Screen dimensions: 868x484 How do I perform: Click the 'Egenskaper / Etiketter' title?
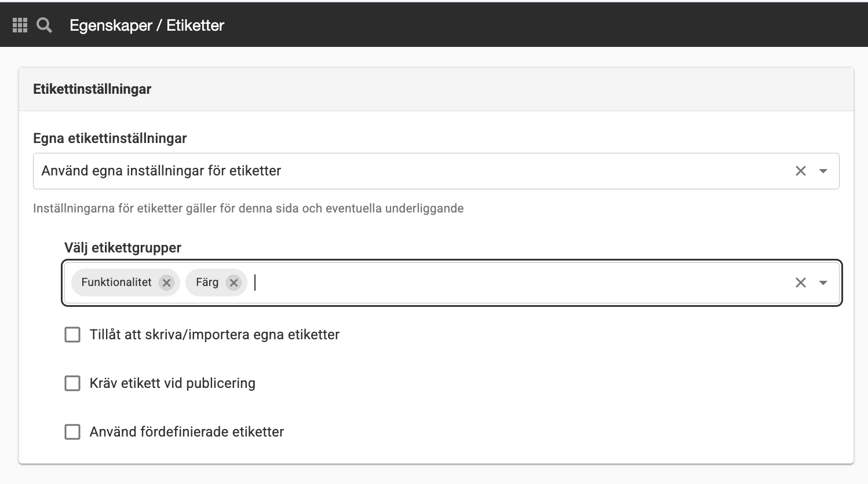(x=147, y=25)
